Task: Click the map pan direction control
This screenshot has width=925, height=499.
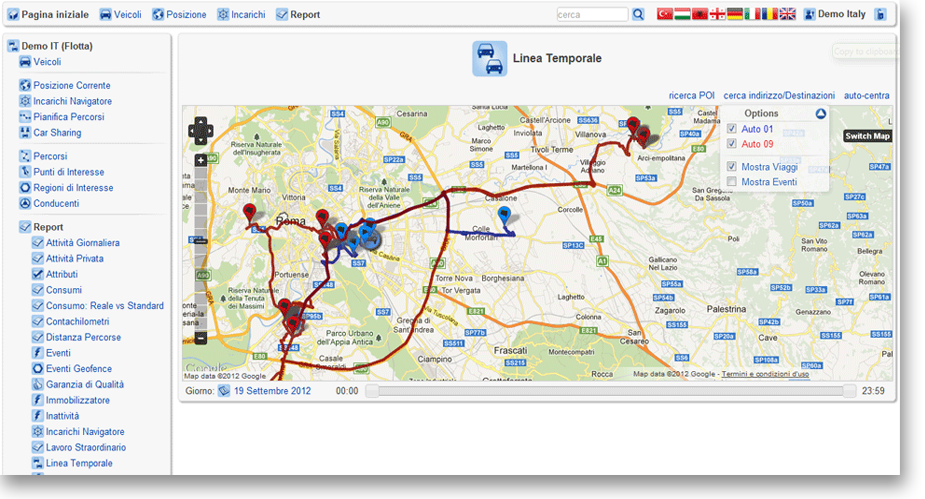Action: (x=201, y=130)
